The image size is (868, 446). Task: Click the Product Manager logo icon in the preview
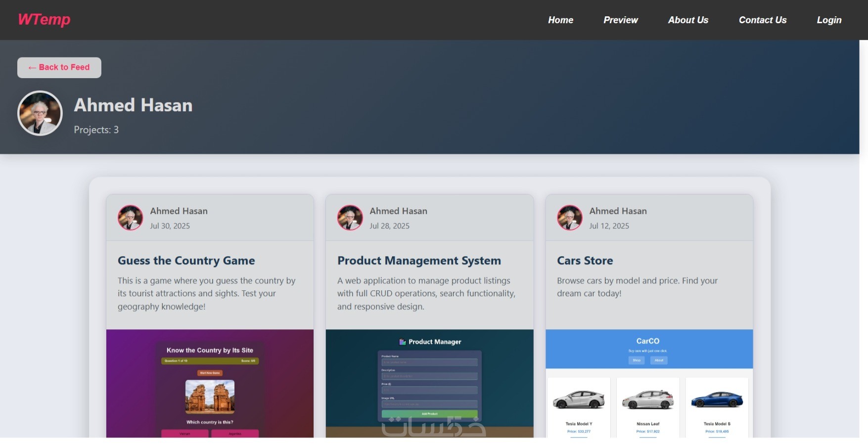402,342
